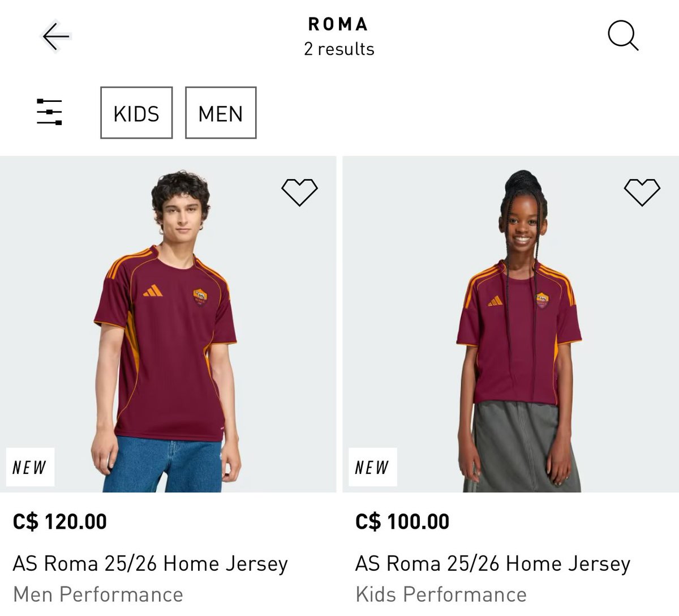Click the Kids Performance label
Viewport: 679px width, 616px height.
click(441, 594)
